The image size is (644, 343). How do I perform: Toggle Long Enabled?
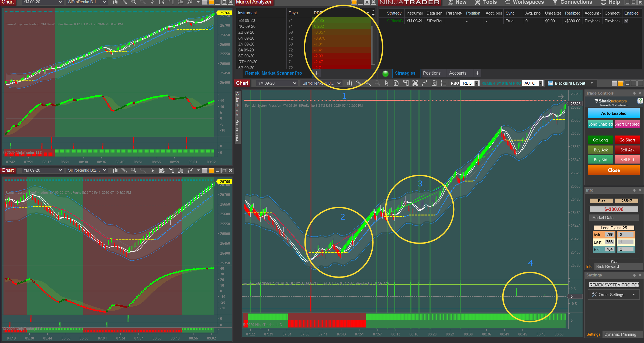600,124
